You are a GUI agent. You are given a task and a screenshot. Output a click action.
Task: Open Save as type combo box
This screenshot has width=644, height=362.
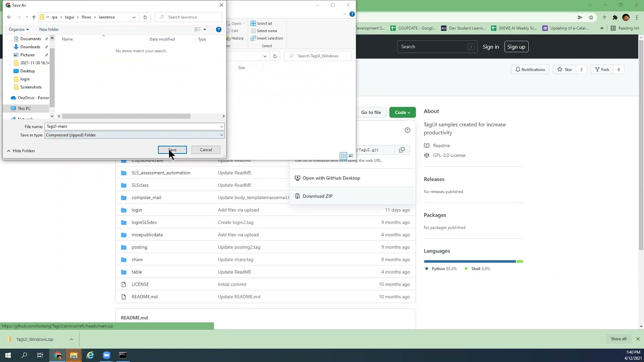pyautogui.click(x=134, y=135)
